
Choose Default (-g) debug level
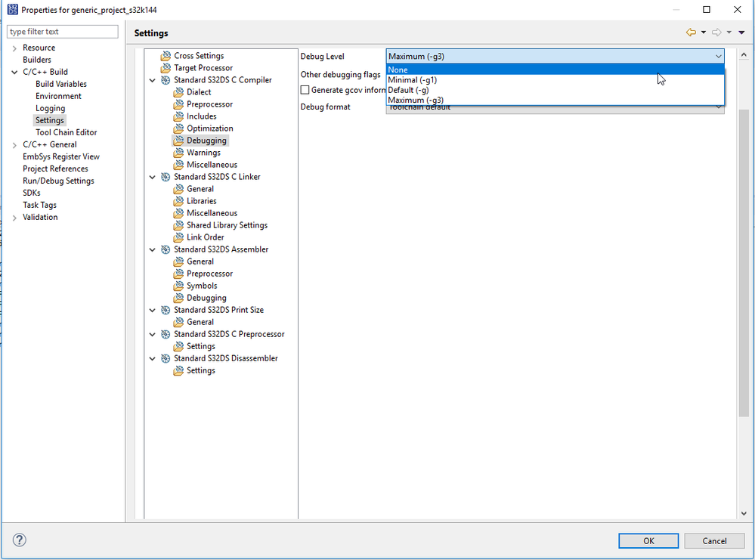point(555,90)
